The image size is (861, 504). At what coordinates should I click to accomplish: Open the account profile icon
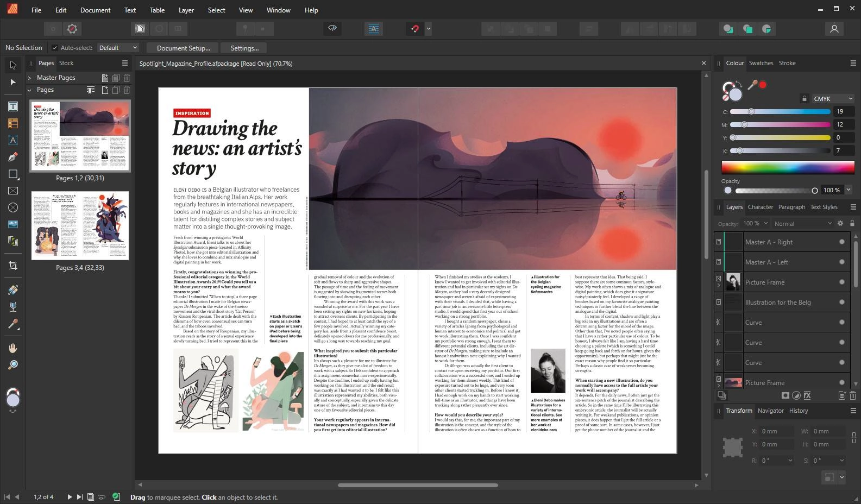[x=834, y=29]
